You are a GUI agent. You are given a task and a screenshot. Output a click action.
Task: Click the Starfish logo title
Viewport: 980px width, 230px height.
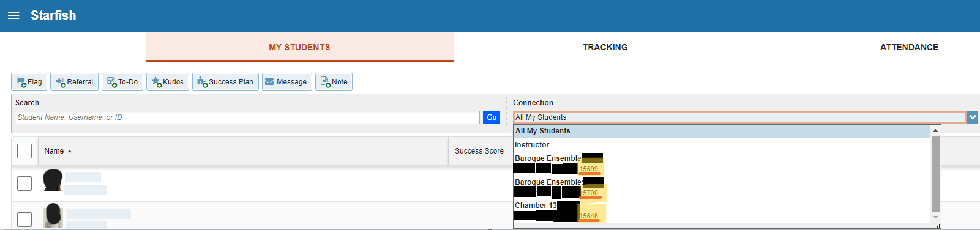click(x=53, y=15)
